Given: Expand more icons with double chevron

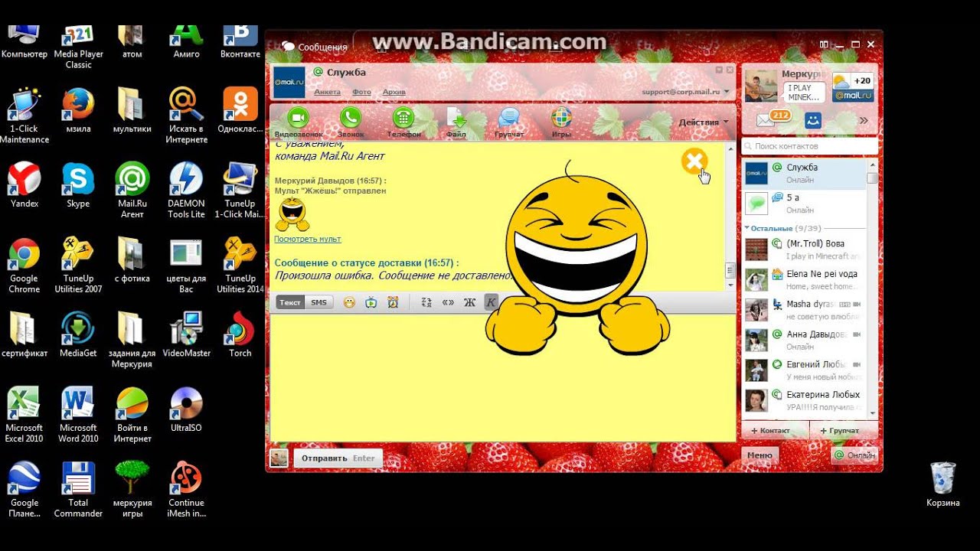Looking at the screenshot, I should click(x=864, y=120).
